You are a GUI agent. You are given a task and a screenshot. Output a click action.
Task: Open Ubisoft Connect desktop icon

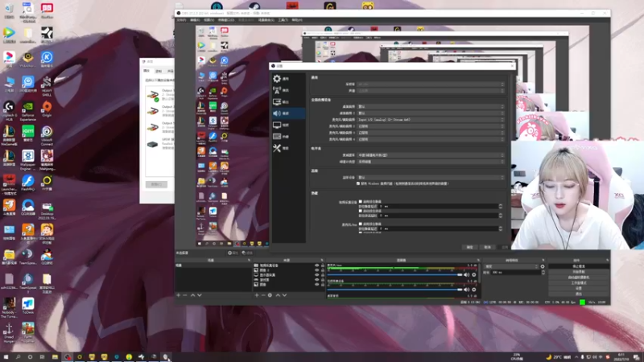tap(47, 136)
